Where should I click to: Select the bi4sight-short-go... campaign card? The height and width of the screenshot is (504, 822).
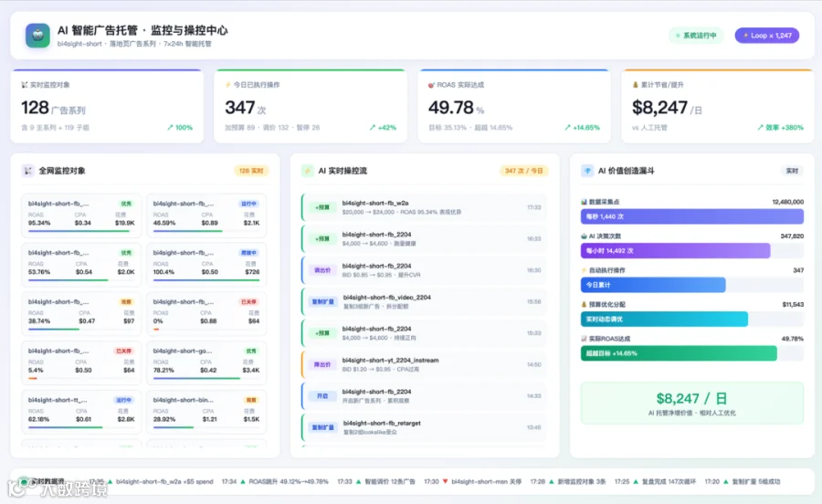[x=206, y=363]
